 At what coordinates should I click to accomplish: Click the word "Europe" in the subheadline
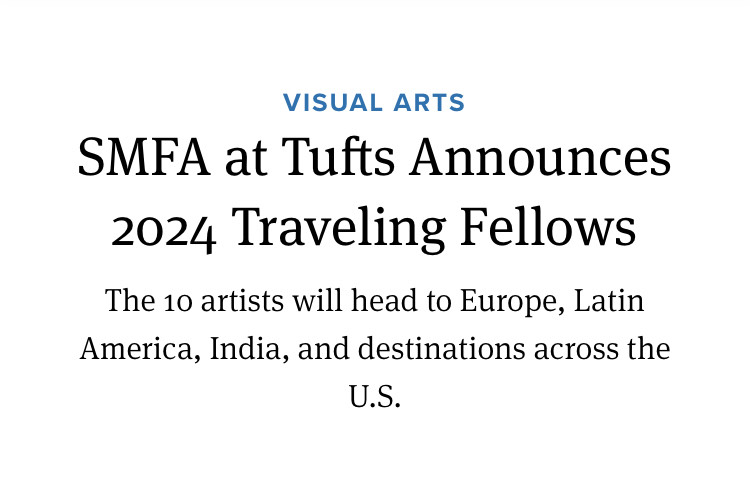pos(497,300)
